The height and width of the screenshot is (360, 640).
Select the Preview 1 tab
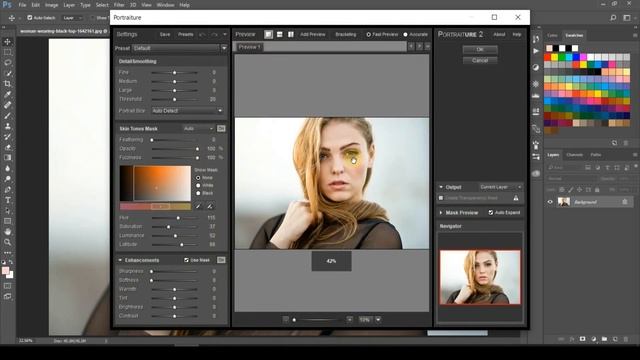click(x=249, y=47)
